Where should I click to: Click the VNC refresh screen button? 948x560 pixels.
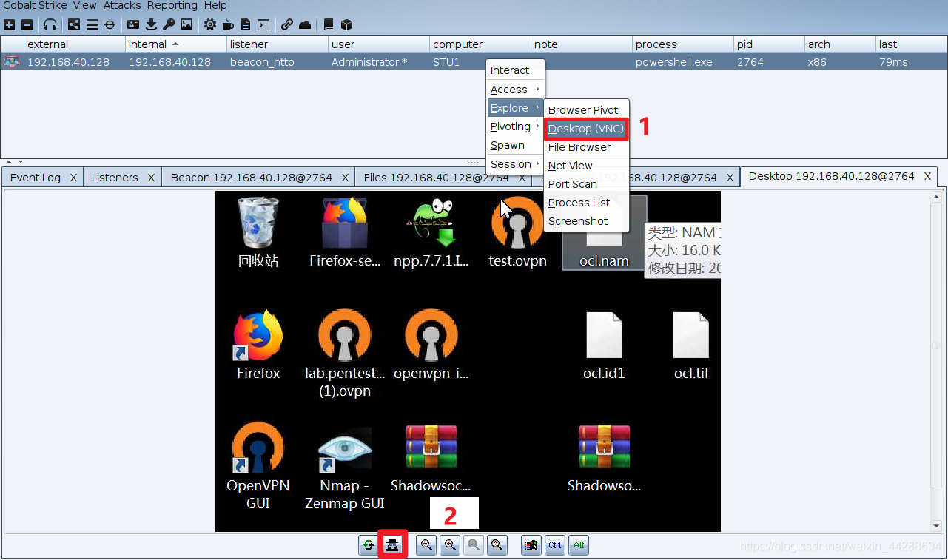click(x=368, y=545)
